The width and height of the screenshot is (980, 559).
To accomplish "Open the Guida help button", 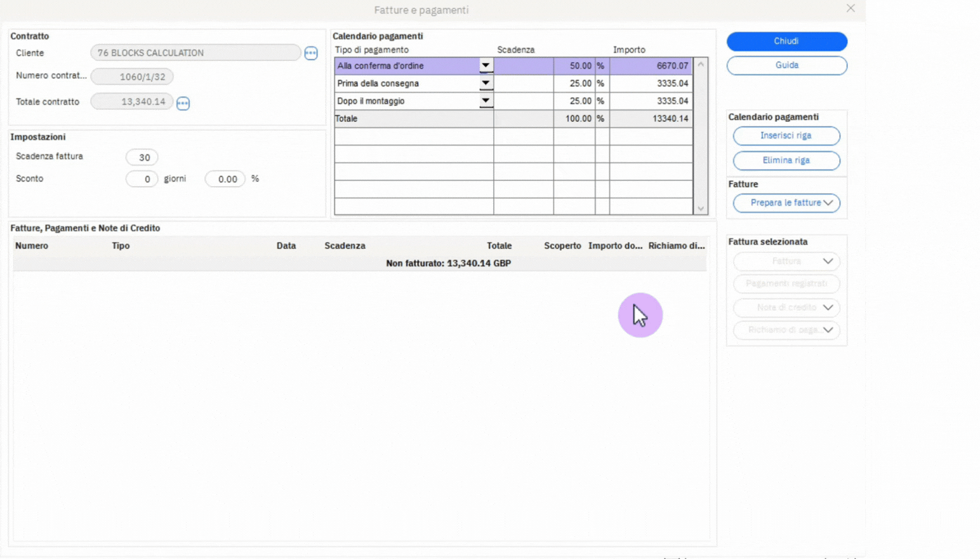I will click(x=786, y=65).
